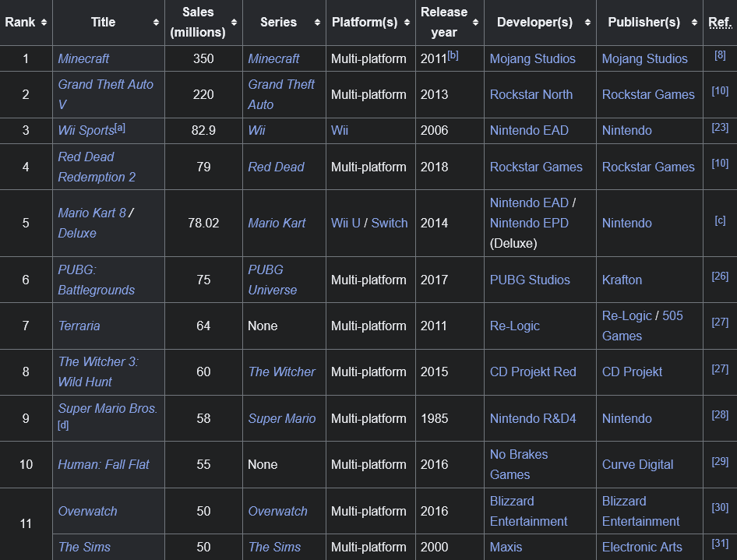Open Red Dead series link
The image size is (737, 560).
(276, 167)
